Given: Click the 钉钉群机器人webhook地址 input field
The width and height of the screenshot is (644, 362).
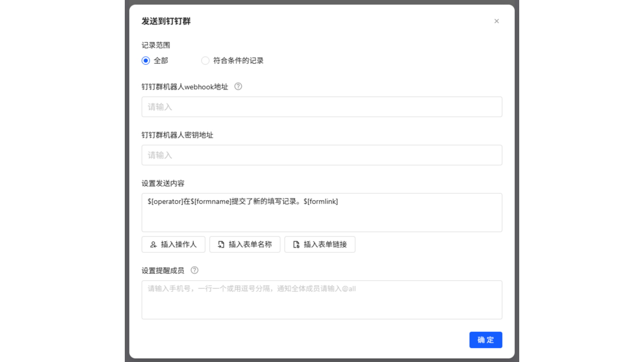Looking at the screenshot, I should tap(322, 107).
